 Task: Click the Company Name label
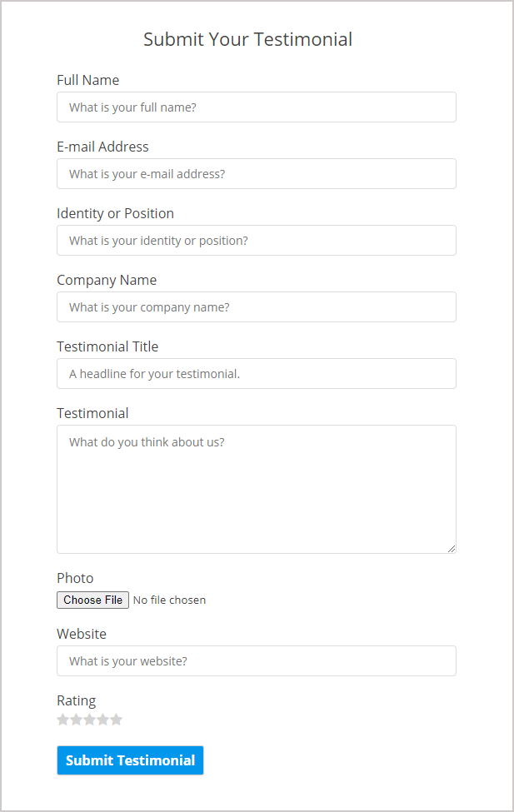tap(107, 280)
